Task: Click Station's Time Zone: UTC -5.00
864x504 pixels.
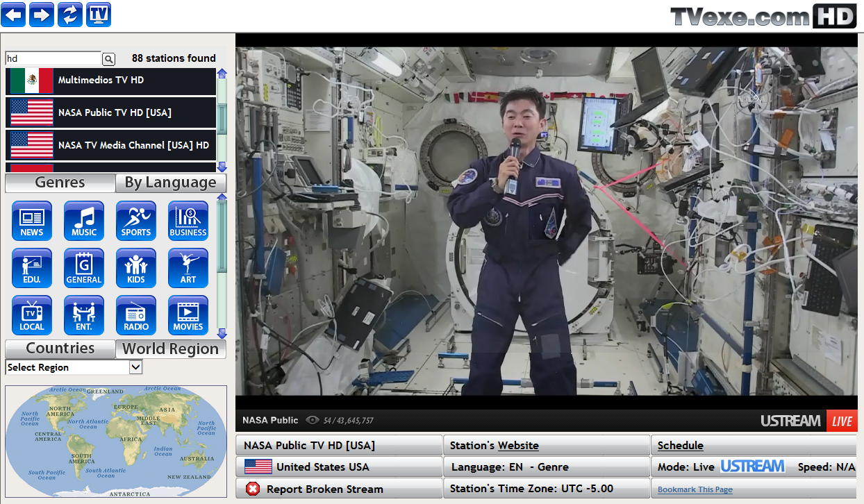Action: [x=547, y=489]
